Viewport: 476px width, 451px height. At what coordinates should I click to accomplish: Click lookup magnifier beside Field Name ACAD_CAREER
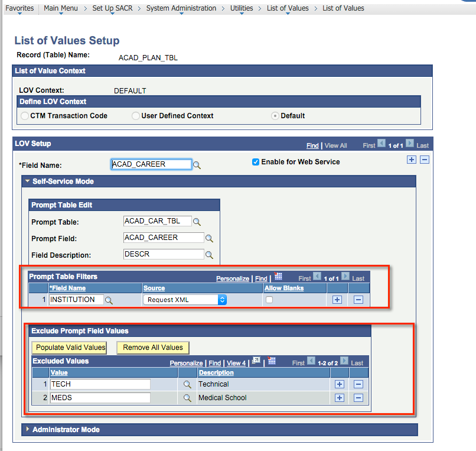197,166
